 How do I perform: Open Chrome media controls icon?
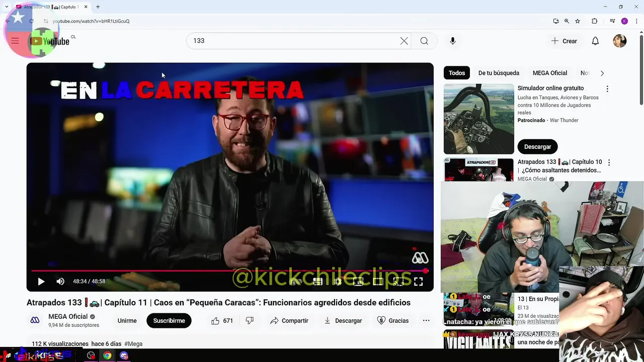[612, 21]
